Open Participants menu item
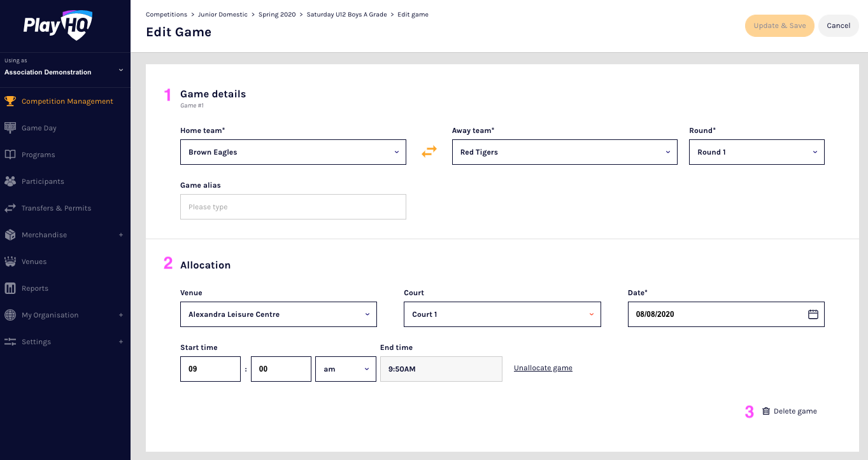This screenshot has width=868, height=460. (x=43, y=181)
